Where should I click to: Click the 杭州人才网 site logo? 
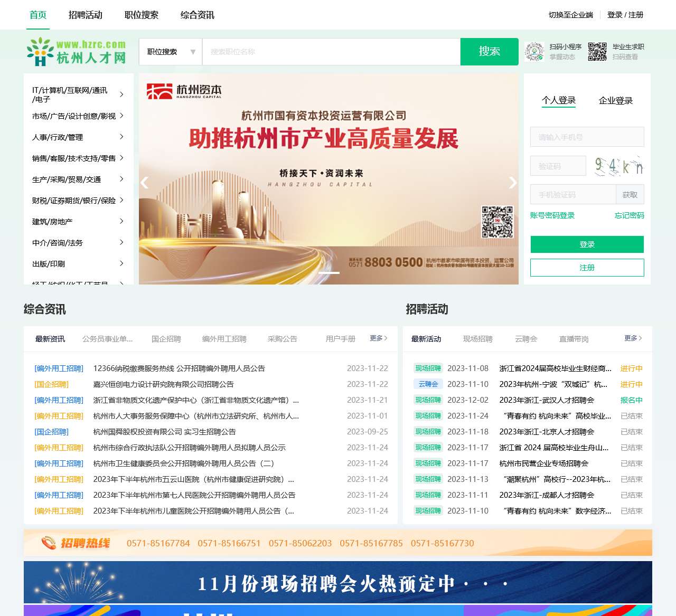76,52
